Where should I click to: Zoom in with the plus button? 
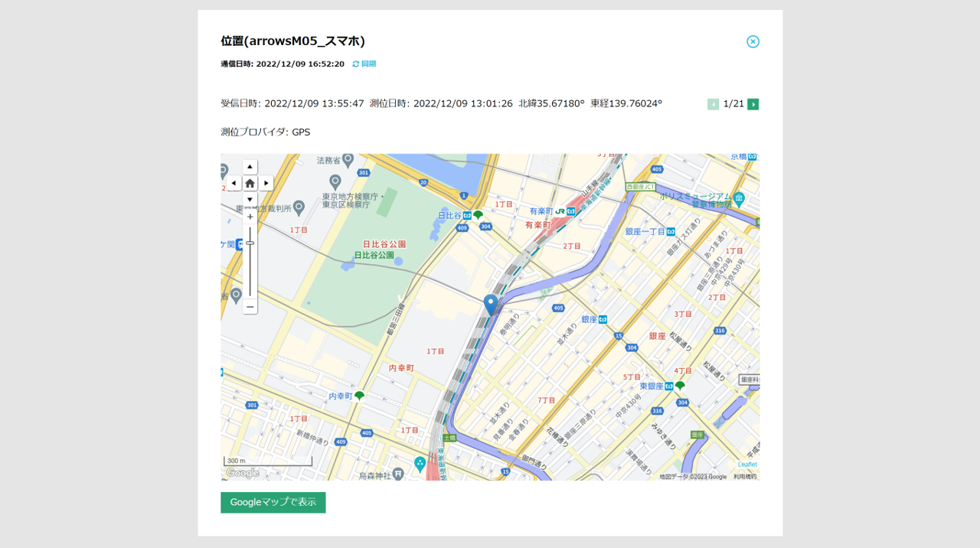pyautogui.click(x=250, y=217)
